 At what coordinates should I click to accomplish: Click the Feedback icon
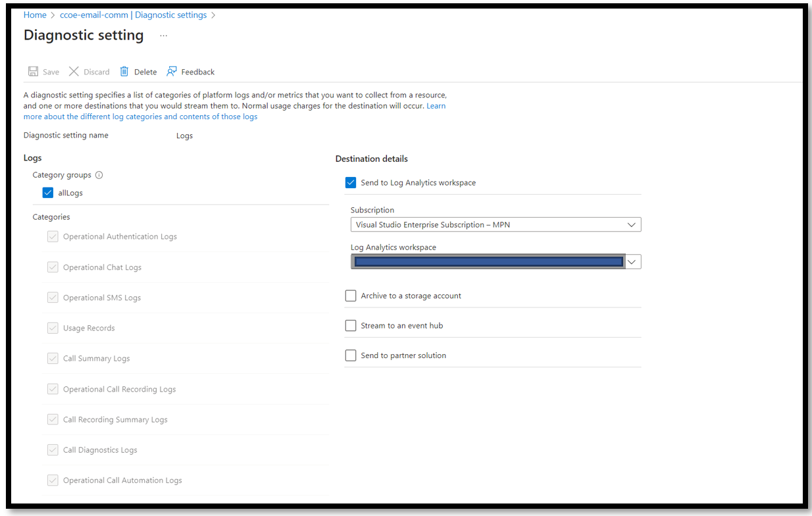click(x=171, y=71)
